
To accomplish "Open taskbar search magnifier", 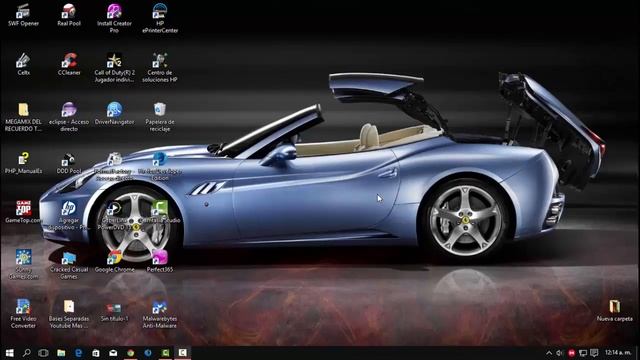I will click(x=27, y=353).
